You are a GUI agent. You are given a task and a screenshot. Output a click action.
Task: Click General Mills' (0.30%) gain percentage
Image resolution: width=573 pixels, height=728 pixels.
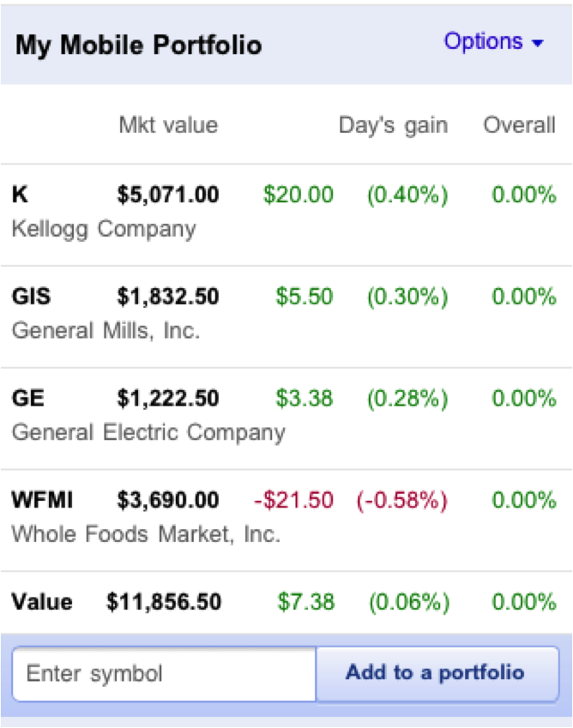[407, 297]
